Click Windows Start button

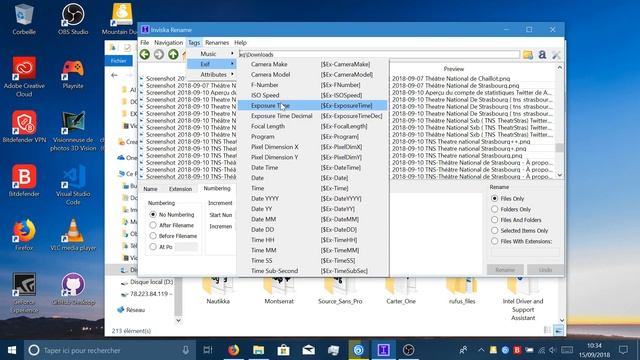coord(12,350)
